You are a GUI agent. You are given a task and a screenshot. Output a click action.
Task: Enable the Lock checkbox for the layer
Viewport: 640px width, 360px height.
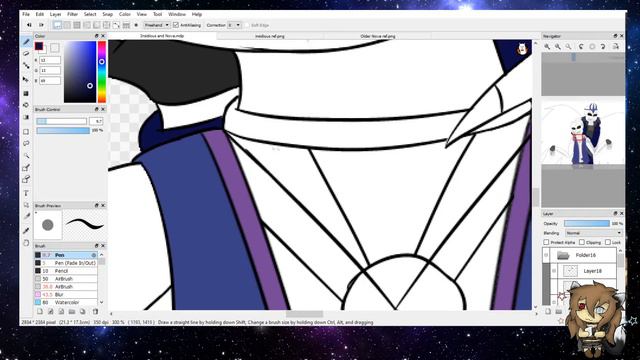click(608, 242)
